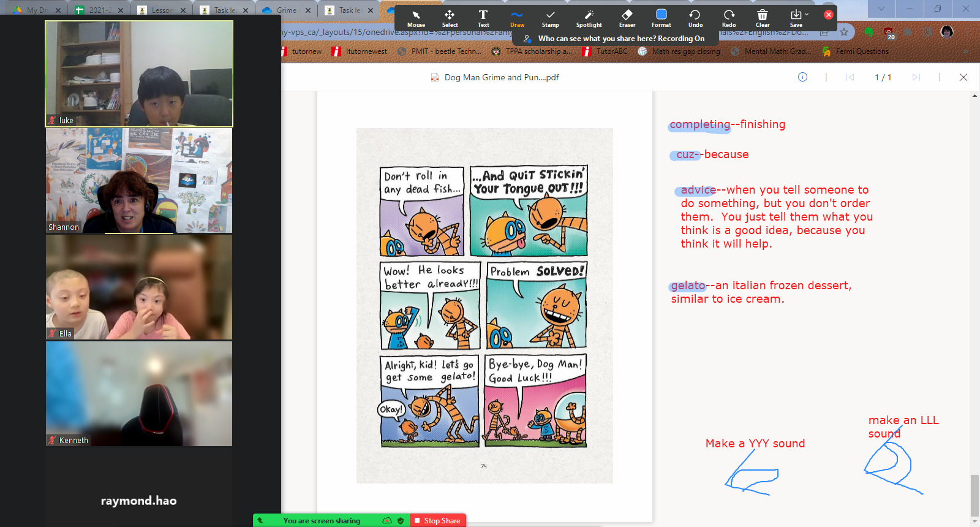Open the Fermi Questions bookmark

click(x=856, y=51)
